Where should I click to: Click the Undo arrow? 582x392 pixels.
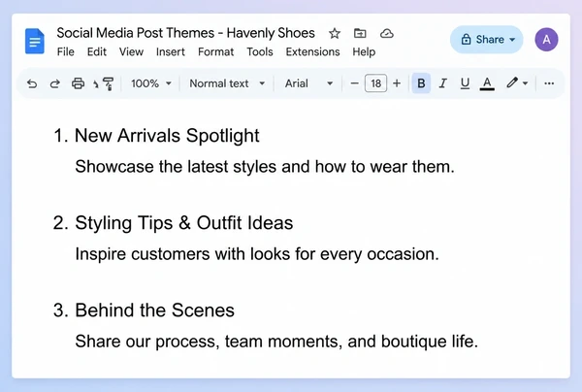tap(32, 83)
